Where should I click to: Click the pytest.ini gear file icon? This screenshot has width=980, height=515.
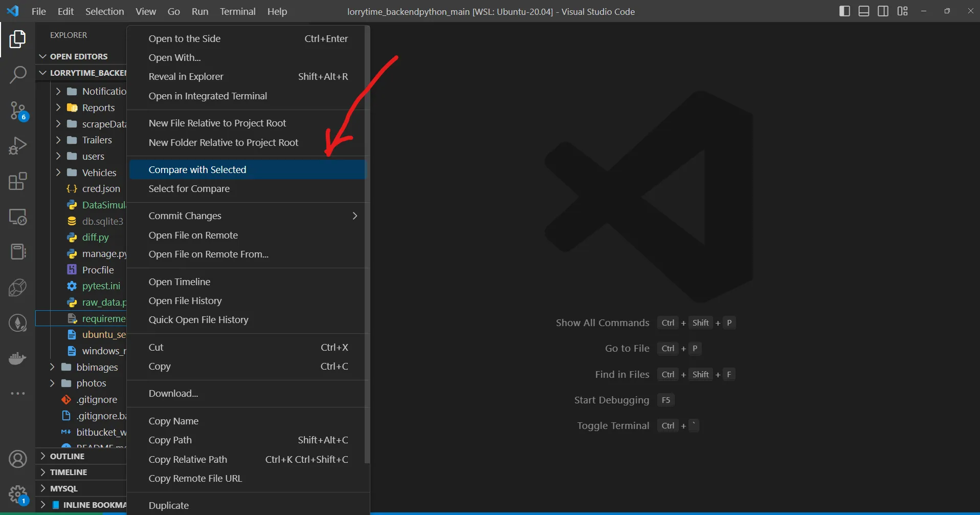tap(72, 286)
